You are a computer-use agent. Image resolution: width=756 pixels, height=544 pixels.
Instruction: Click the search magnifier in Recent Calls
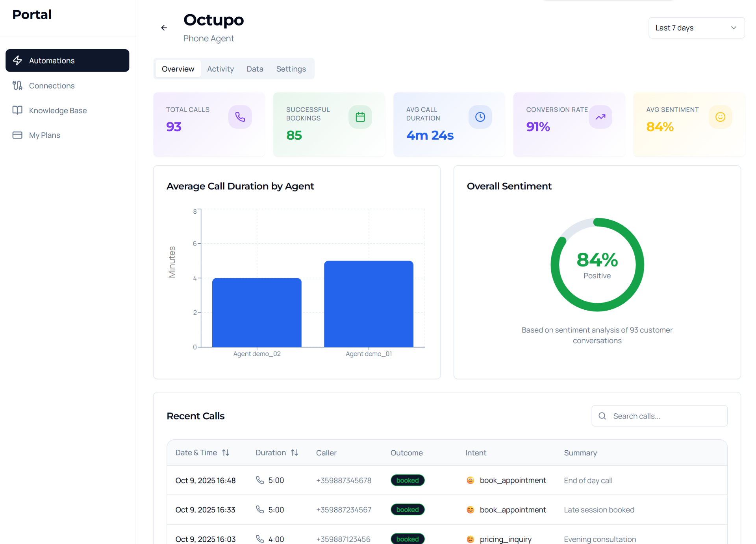[x=602, y=416]
